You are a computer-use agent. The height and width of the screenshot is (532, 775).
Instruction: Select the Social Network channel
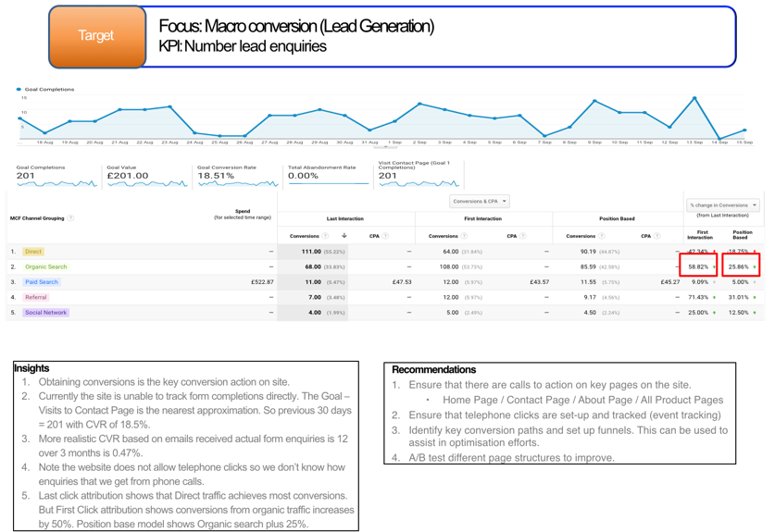pyautogui.click(x=46, y=313)
